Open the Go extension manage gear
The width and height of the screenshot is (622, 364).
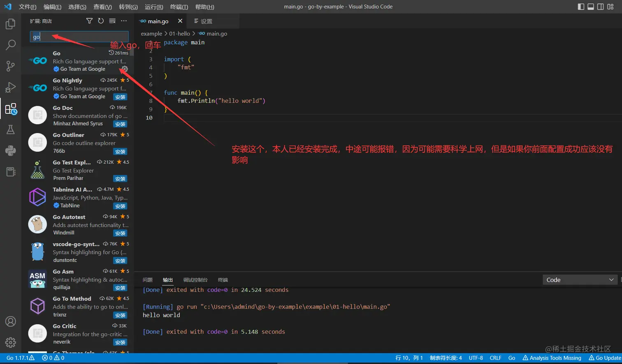pyautogui.click(x=125, y=69)
